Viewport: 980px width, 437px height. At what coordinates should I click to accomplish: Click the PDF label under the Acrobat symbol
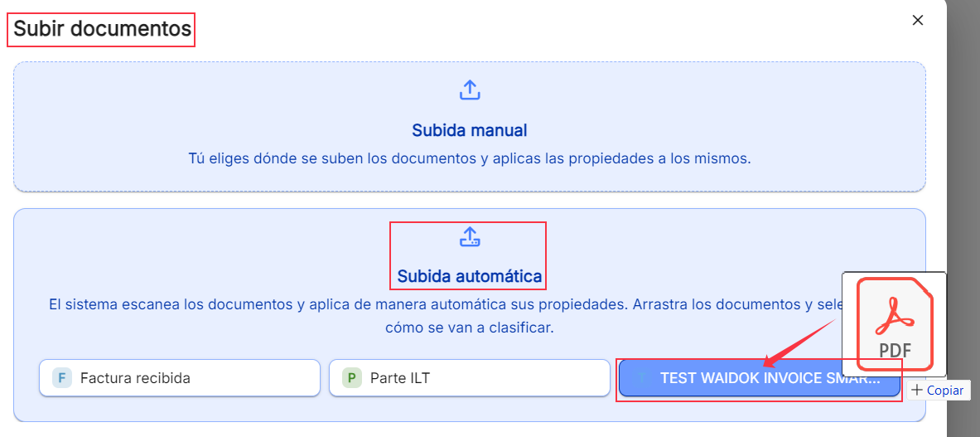895,349
